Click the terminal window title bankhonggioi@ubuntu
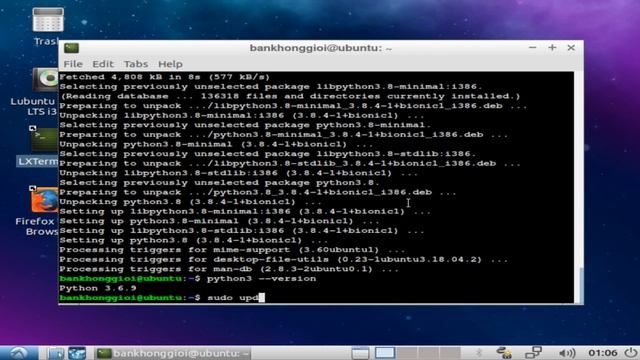 (321, 48)
